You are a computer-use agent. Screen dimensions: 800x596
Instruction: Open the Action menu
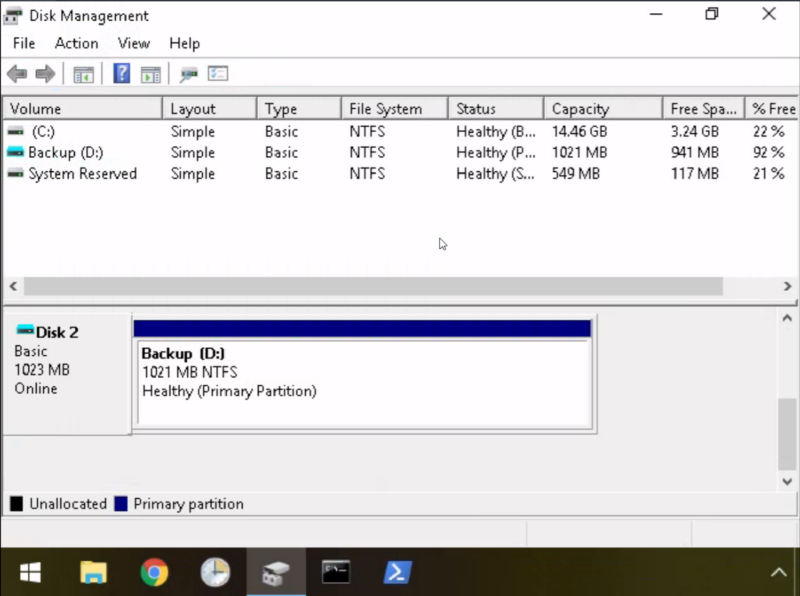(x=76, y=43)
